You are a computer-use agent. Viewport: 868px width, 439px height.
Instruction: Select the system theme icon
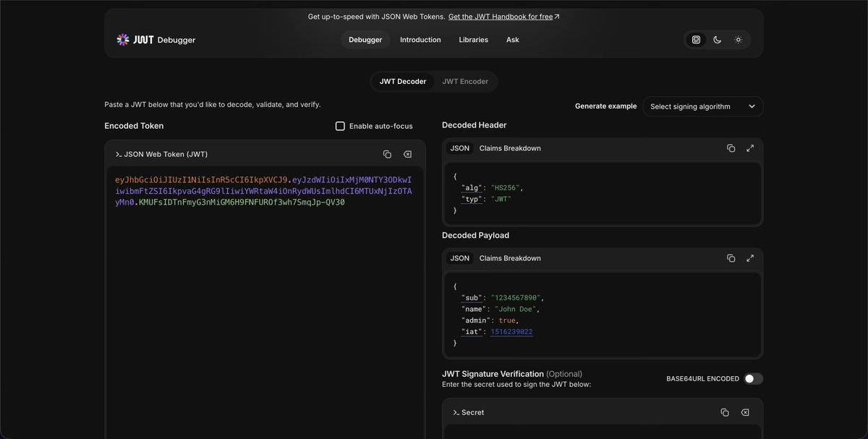pyautogui.click(x=696, y=40)
